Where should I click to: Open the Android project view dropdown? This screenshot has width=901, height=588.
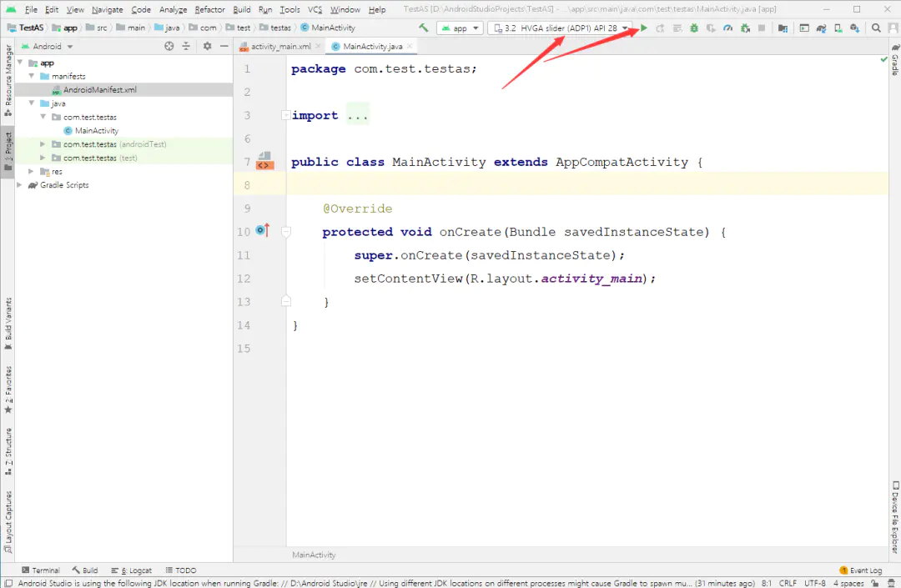pos(47,46)
